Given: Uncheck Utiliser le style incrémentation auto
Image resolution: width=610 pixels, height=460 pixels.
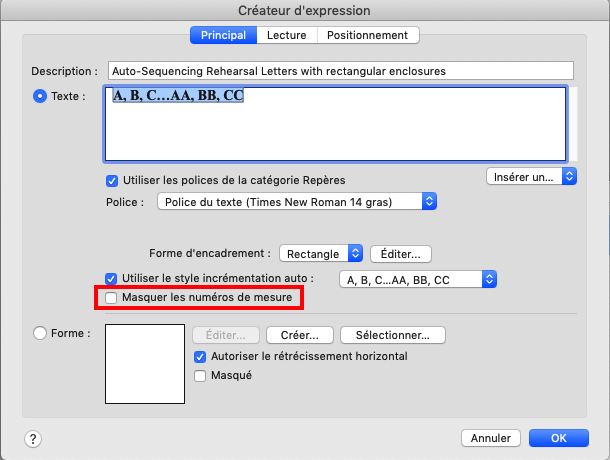Looking at the screenshot, I should coord(112,278).
